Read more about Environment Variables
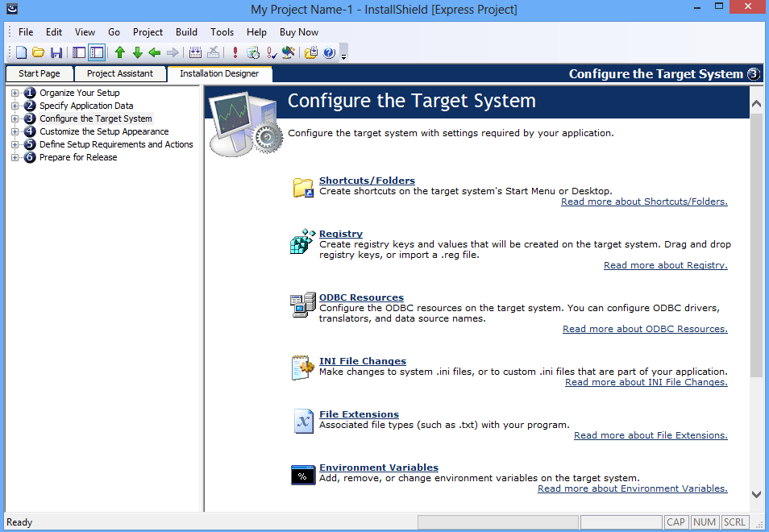Screen dimensions: 769x532 coord(633,488)
